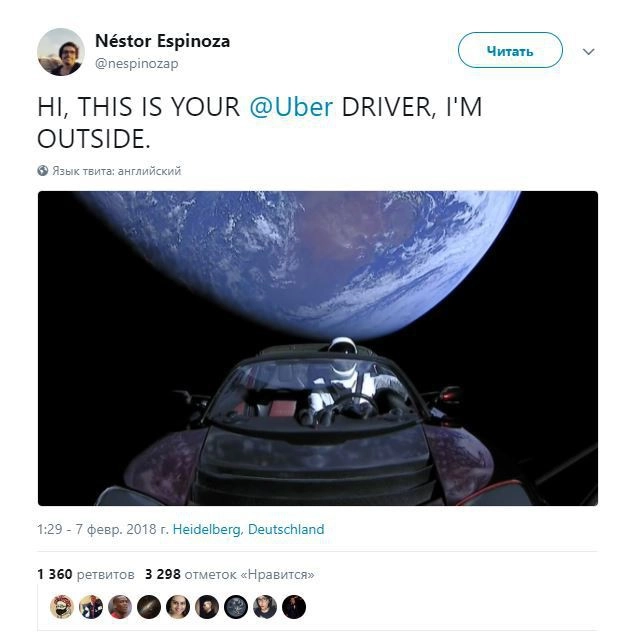Open the Tesla Roadster space photo
The height and width of the screenshot is (642, 636).
pyautogui.click(x=318, y=348)
